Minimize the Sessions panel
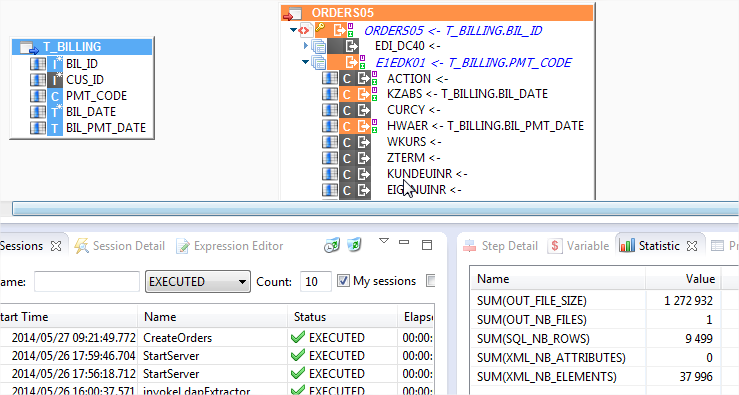 click(404, 243)
